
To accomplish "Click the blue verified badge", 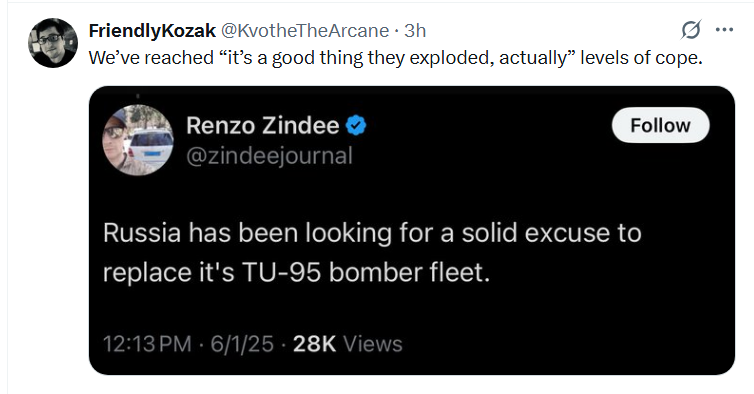I will pyautogui.click(x=356, y=126).
